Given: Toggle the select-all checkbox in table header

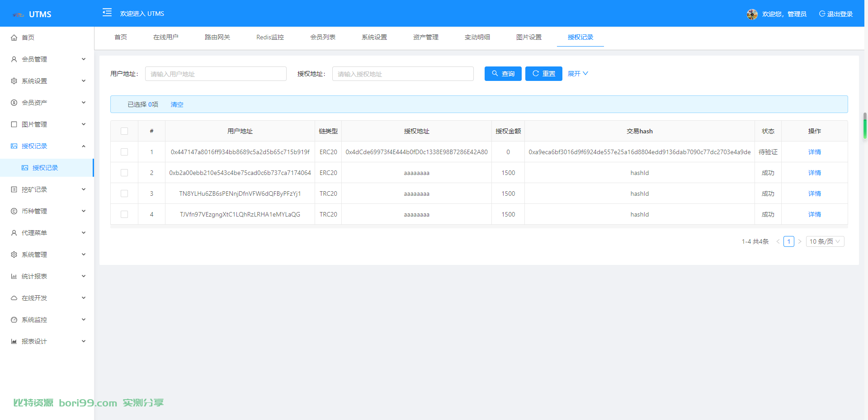Looking at the screenshot, I should pyautogui.click(x=124, y=131).
